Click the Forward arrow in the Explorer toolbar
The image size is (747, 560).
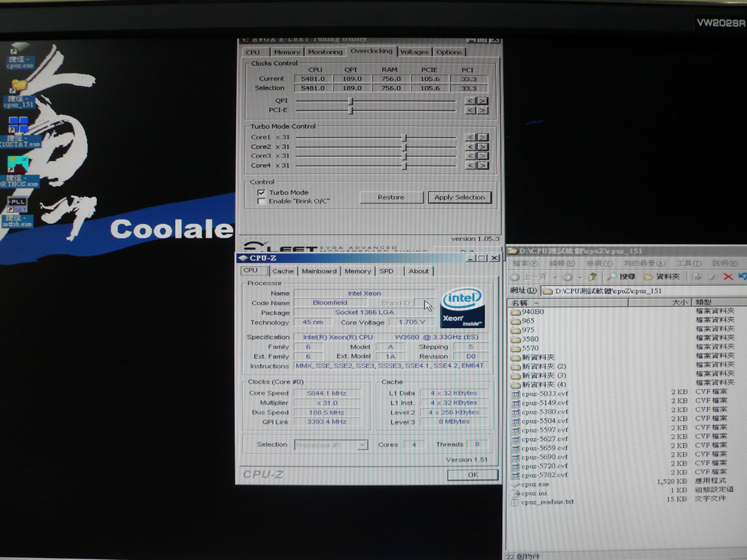[567, 276]
